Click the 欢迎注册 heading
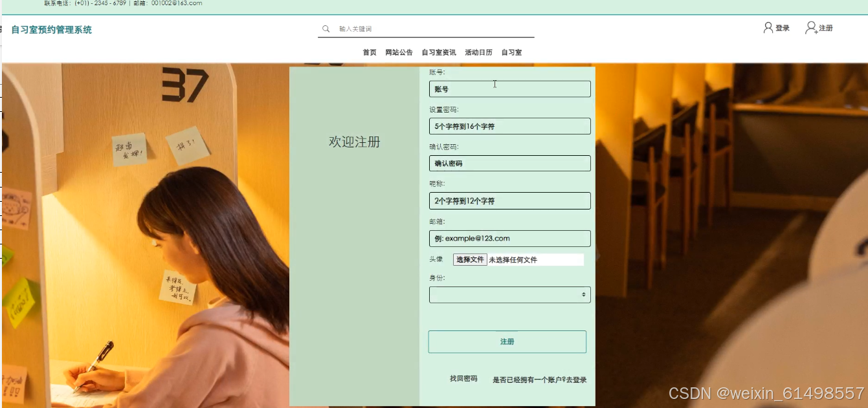 click(x=355, y=142)
